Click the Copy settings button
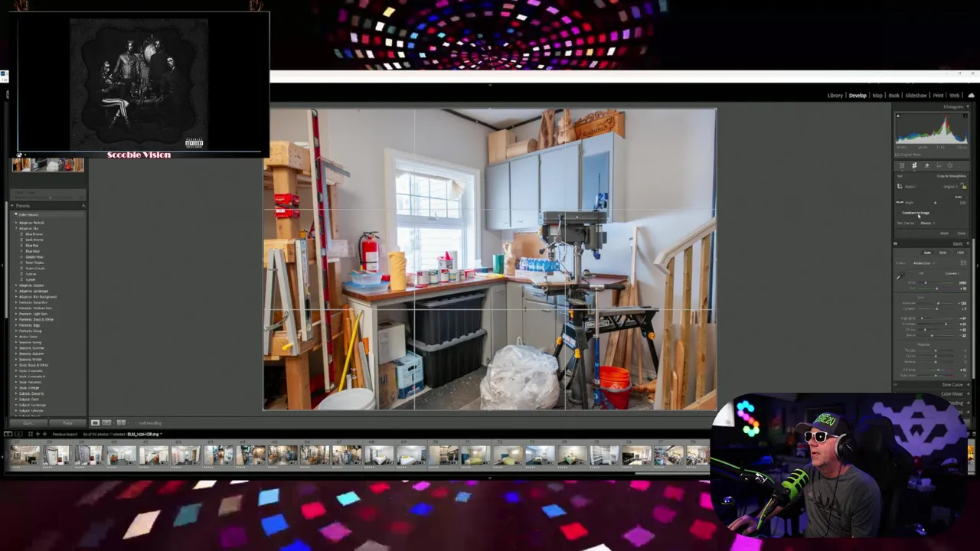Viewport: 980px width, 551px height. tap(28, 422)
